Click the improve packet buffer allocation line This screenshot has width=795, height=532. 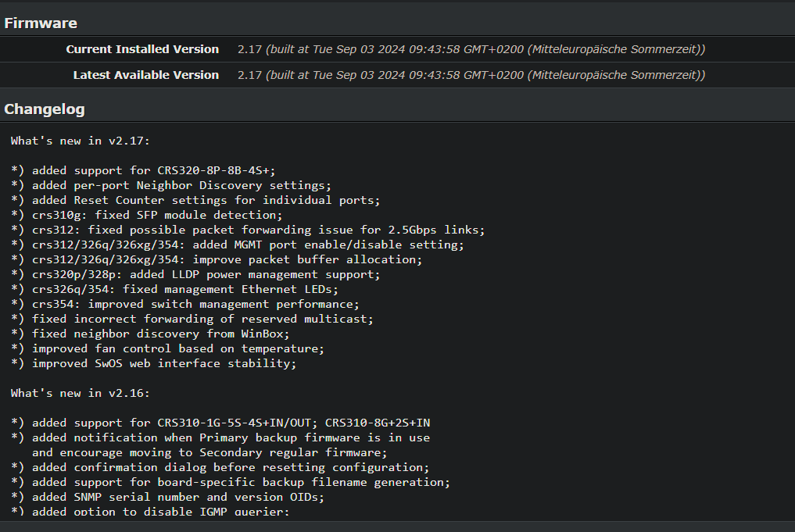(x=217, y=259)
